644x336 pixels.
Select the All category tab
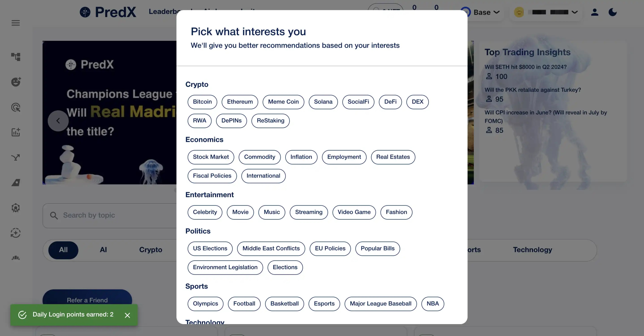(x=63, y=250)
